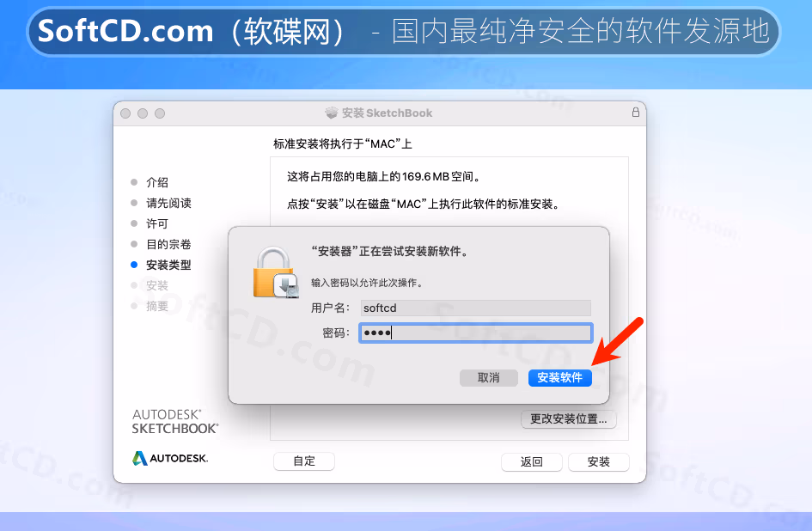The image size is (812, 531).
Task: Focus the 密码 password field
Action: 475,333
